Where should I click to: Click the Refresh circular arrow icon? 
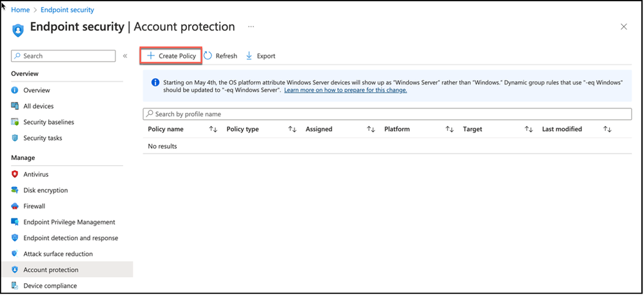[x=208, y=56]
